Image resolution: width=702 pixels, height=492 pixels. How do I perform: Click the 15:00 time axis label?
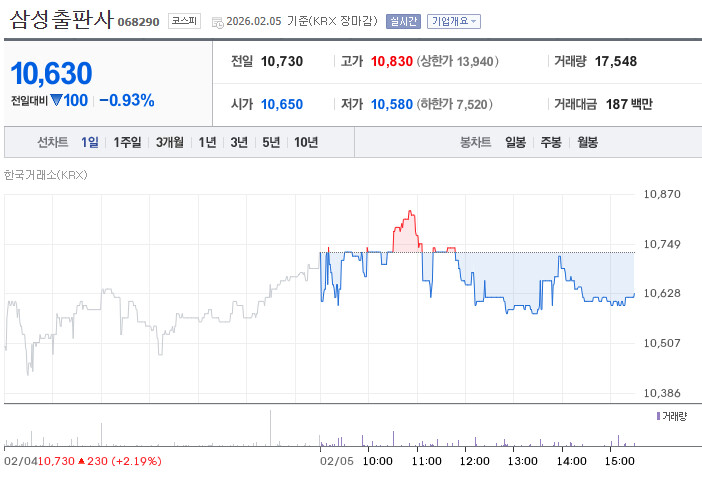click(619, 461)
